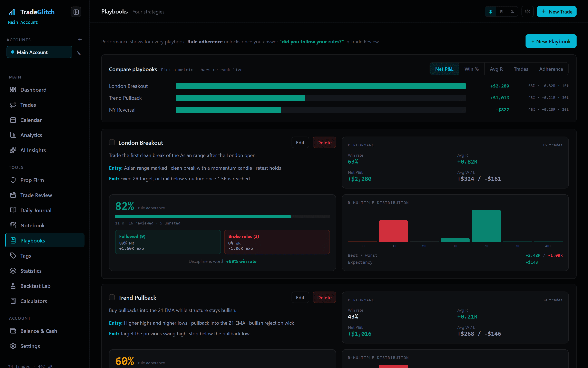The height and width of the screenshot is (368, 588).
Task: Click the 82% rule adherence progress bar
Action: [x=222, y=217]
